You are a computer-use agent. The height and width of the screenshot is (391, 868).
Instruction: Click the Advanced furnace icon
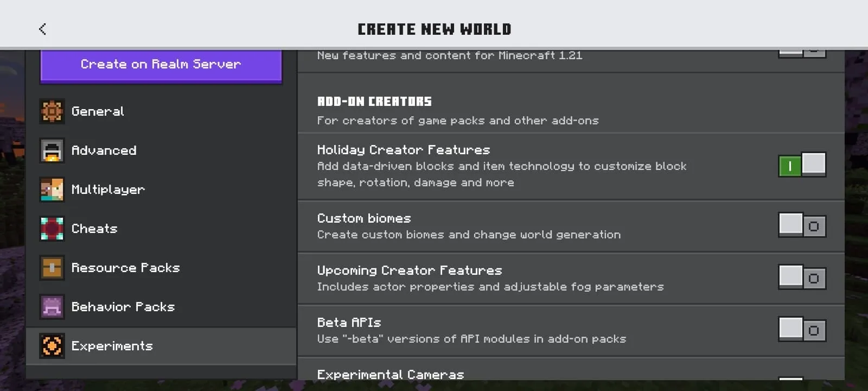(52, 150)
